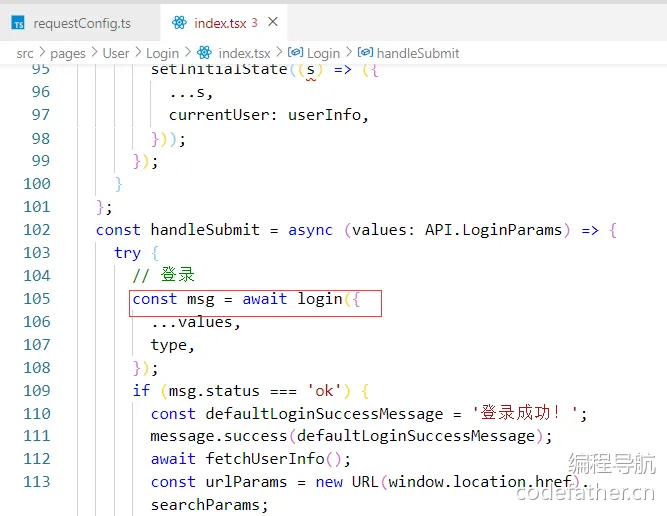This screenshot has height=516, width=667.
Task: Click 'fetchUserInfo' call on line 112
Action: tap(265, 459)
